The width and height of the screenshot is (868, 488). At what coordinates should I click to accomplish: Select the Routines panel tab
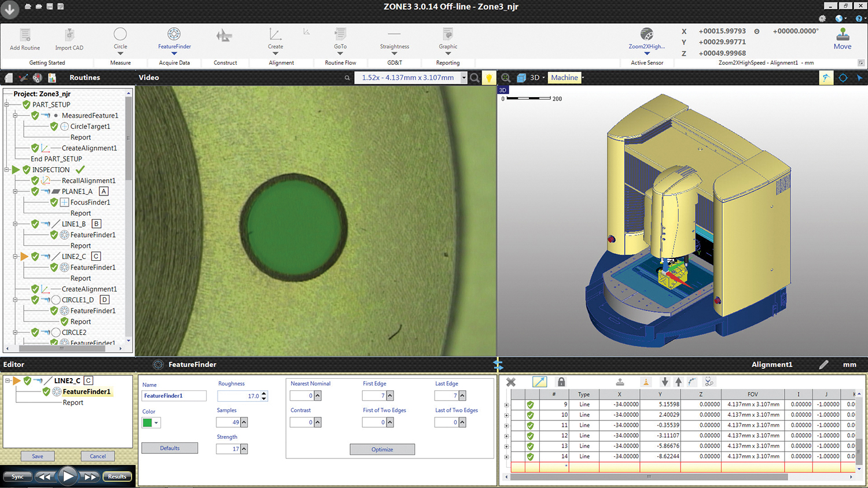84,77
